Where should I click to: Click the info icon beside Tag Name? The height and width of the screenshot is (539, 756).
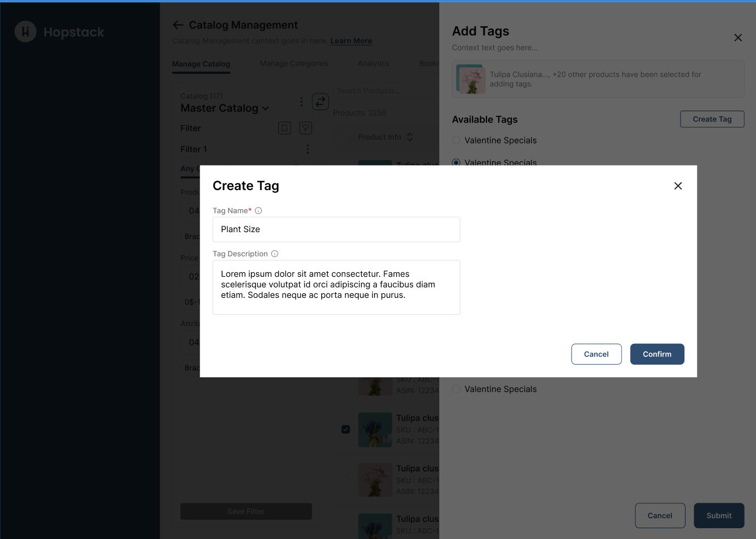click(258, 210)
